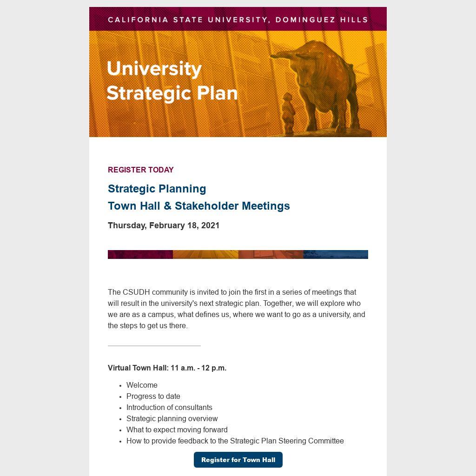Click the red-orange segment of the color bar

pos(271,254)
